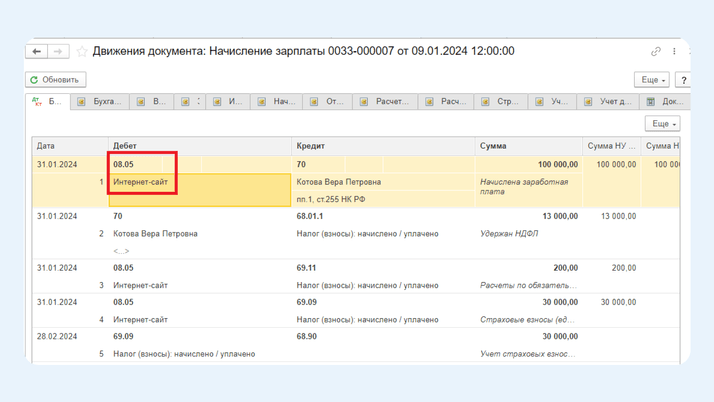The image size is (714, 402).
Task: Open help with the question mark button
Action: pos(683,80)
